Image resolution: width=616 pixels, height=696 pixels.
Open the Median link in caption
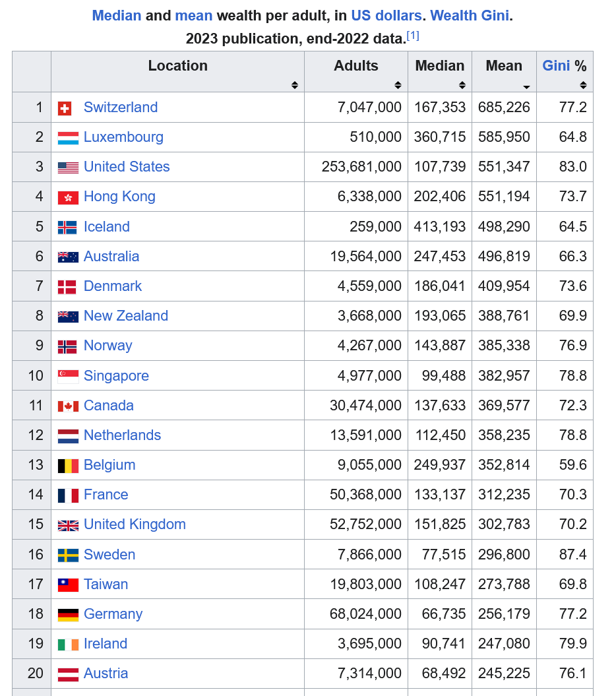coord(116,16)
